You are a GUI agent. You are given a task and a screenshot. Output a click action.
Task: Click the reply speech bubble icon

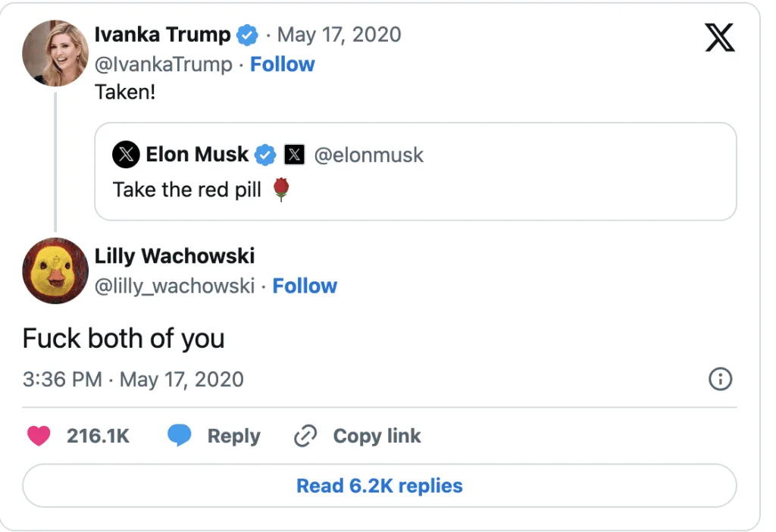(x=179, y=435)
